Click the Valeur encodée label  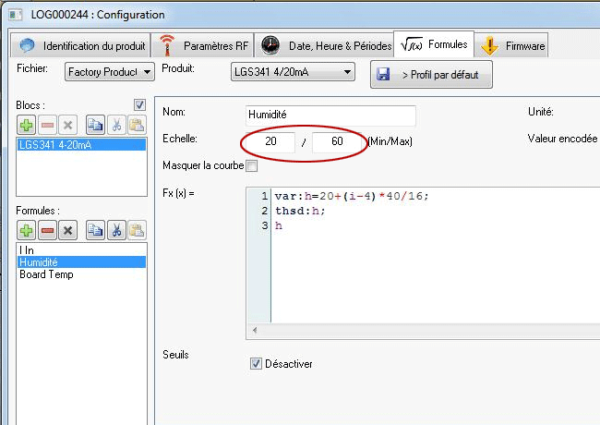pyautogui.click(x=562, y=138)
